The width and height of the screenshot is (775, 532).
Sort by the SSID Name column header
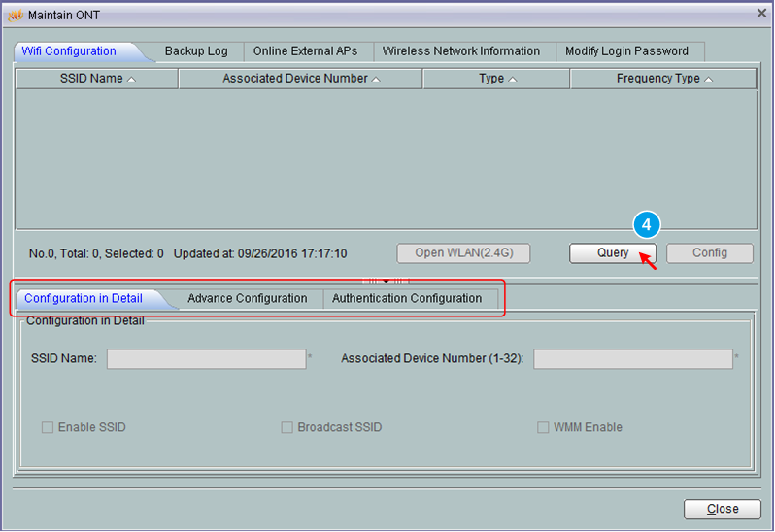tap(97, 79)
